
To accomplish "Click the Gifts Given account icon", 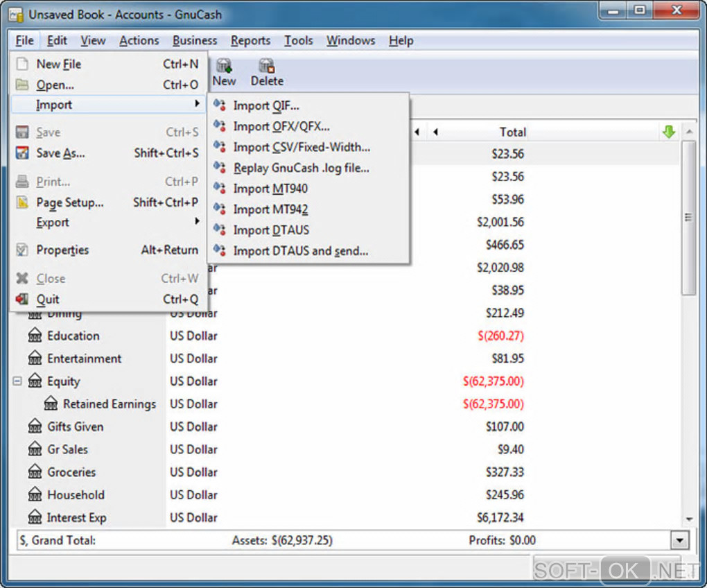I will [x=35, y=426].
